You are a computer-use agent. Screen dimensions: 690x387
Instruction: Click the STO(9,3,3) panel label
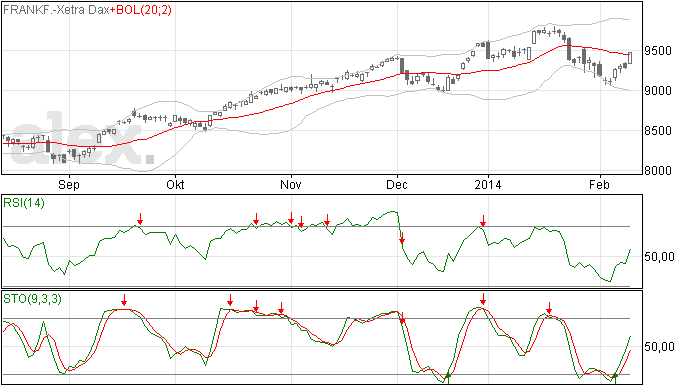tap(32, 299)
